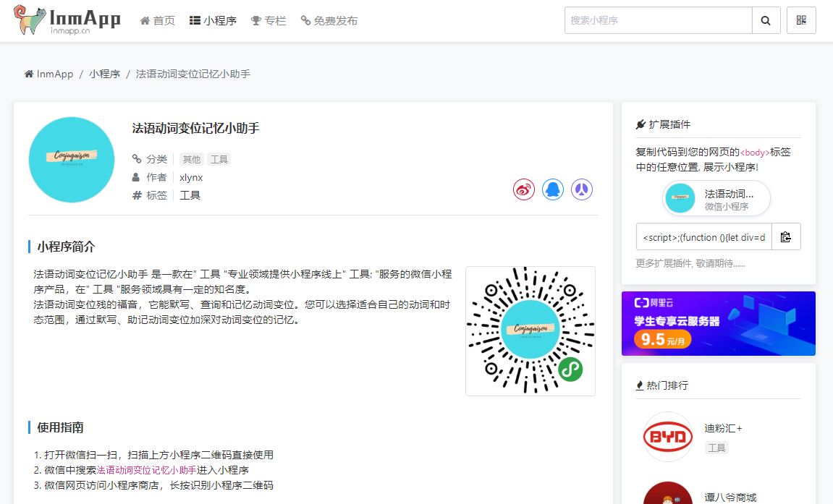
Task: Open the 首页 menu item
Action: [158, 21]
